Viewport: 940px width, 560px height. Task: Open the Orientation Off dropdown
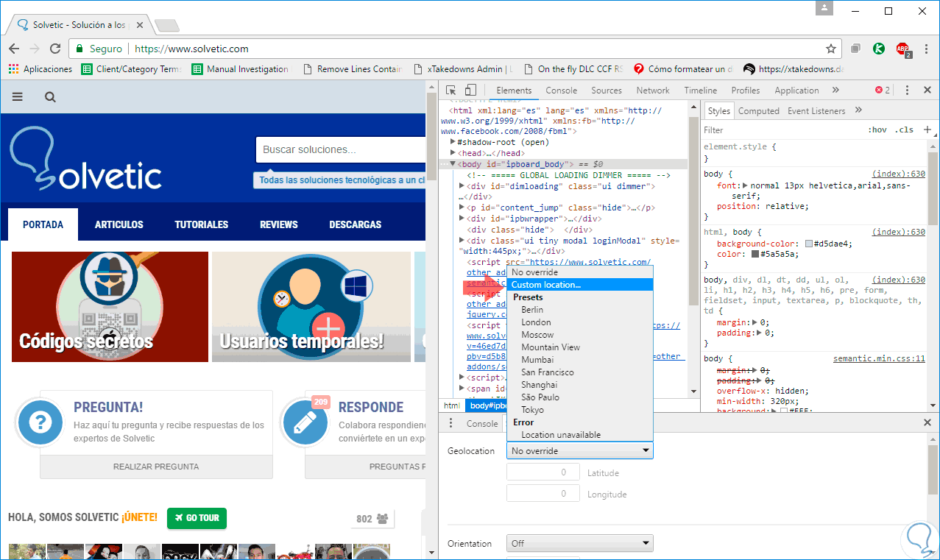(580, 544)
